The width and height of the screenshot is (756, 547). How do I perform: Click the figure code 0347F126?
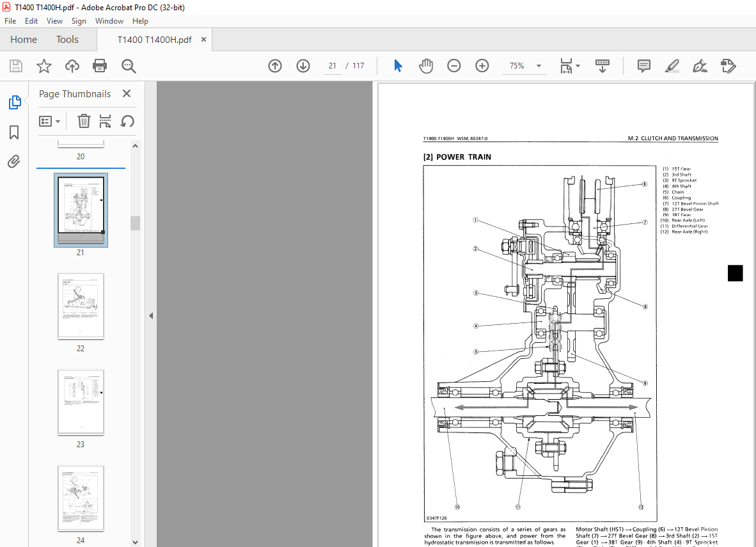click(x=436, y=518)
